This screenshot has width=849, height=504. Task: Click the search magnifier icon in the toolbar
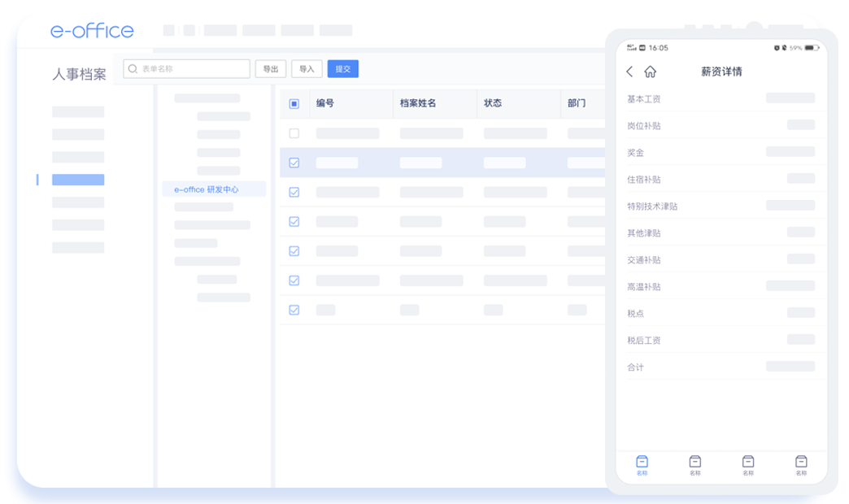(133, 69)
